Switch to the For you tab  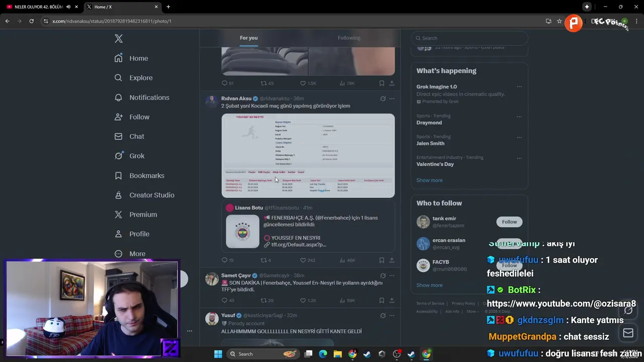click(249, 38)
